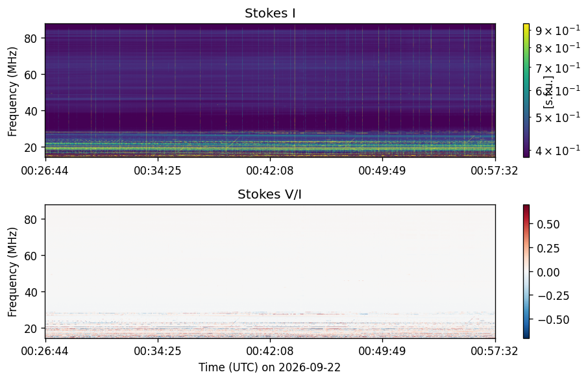The image size is (588, 381).
Task: Click the 80 MHz tick of the Stokes I plot
Action: coord(31,38)
